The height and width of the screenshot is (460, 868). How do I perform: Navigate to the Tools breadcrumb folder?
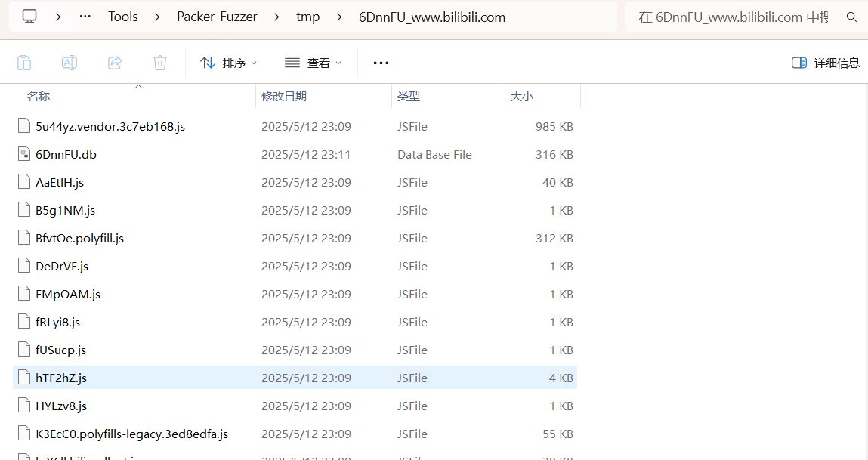pos(123,17)
